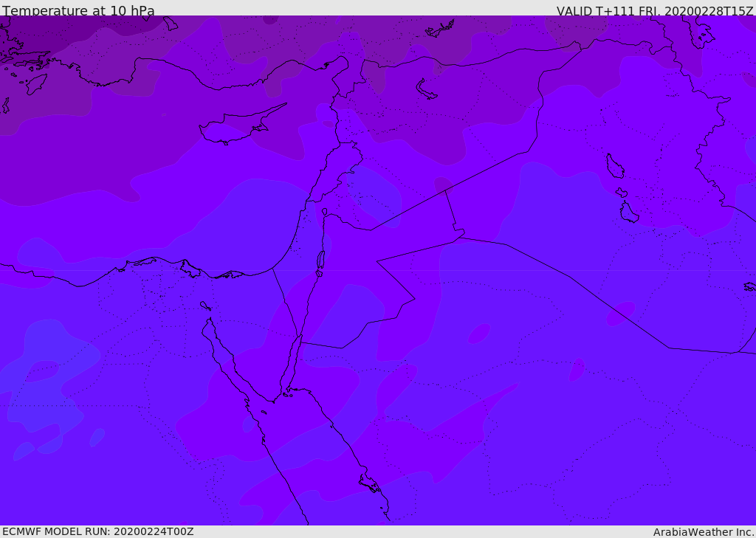This screenshot has width=756, height=538.
Task: Click the 'ArabiaWeather Inc' credit text
Action: point(703,532)
